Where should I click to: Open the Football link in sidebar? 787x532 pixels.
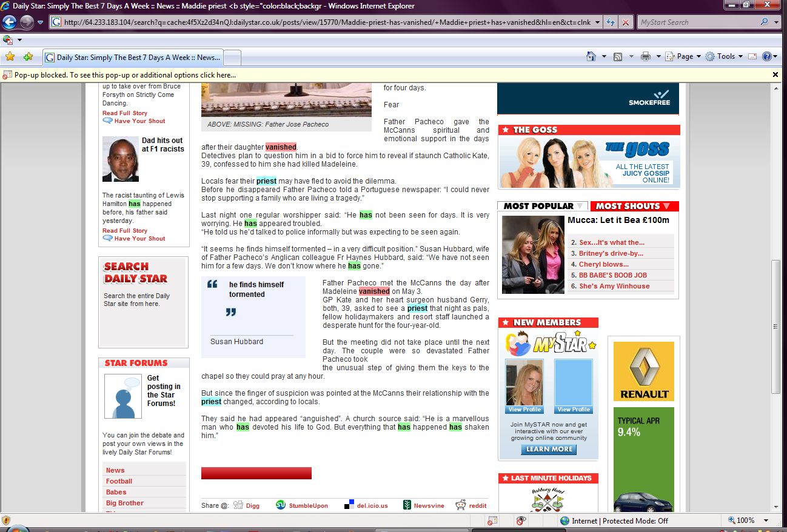[x=119, y=481]
